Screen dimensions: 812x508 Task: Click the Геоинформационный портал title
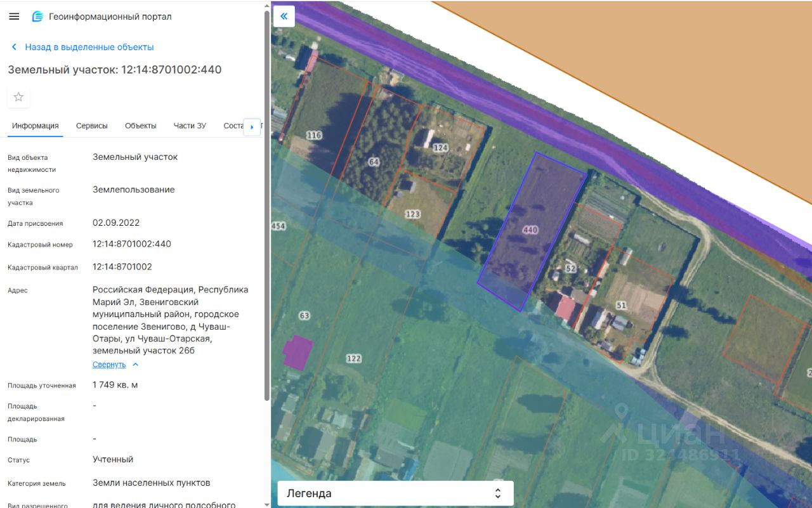tap(110, 16)
